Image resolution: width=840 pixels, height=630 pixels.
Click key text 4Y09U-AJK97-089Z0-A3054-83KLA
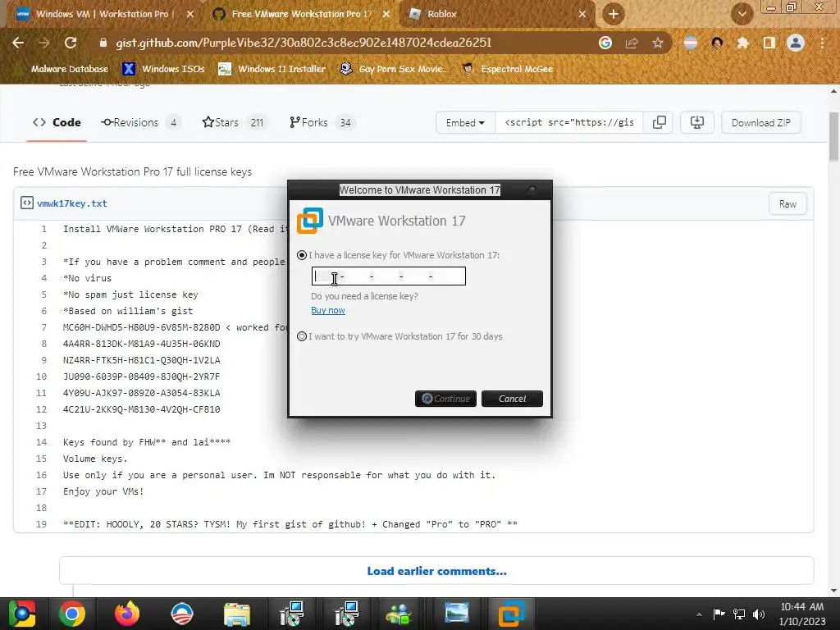coord(141,393)
